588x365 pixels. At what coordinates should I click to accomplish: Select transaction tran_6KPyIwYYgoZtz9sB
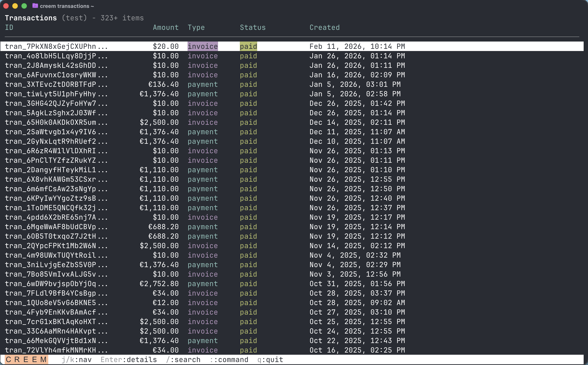(x=292, y=198)
